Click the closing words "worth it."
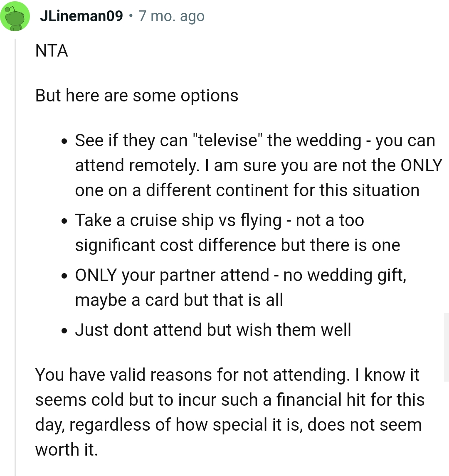Screen dimensions: 449x476 pyautogui.click(x=67, y=450)
